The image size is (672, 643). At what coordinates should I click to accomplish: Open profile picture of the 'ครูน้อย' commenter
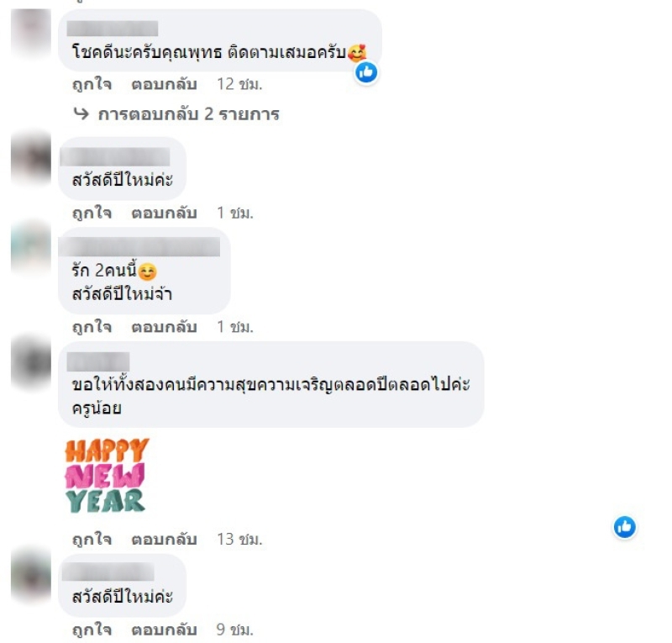(31, 363)
